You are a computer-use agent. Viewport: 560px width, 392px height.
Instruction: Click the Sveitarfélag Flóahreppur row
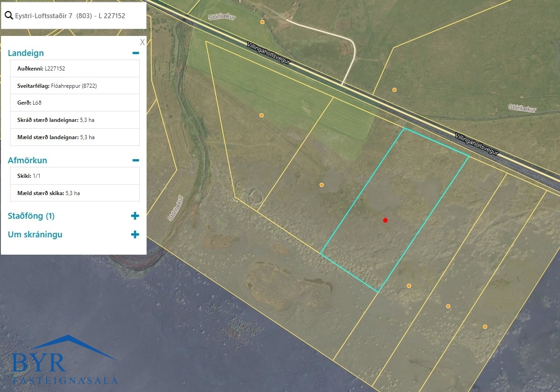pyautogui.click(x=75, y=85)
